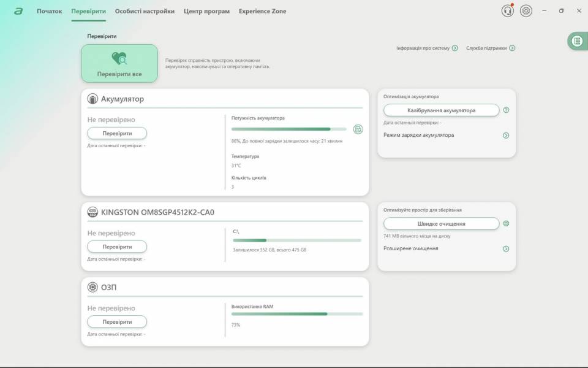Expand Розширене очищення arrow
The width and height of the screenshot is (588, 368).
[x=506, y=248]
